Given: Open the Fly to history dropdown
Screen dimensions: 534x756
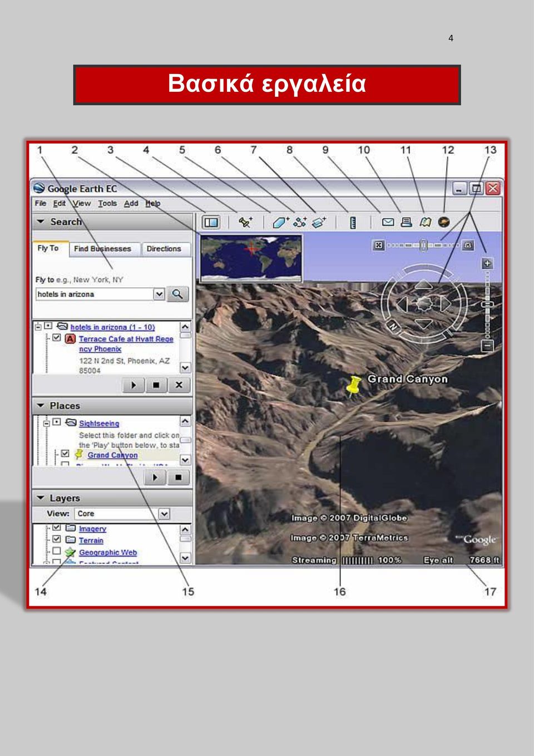Looking at the screenshot, I should click(x=159, y=294).
